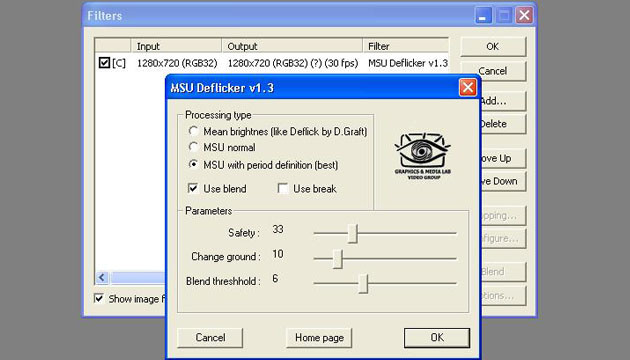630x360 pixels.
Task: Uncheck the [C] filter enable checkbox
Action: [x=104, y=63]
